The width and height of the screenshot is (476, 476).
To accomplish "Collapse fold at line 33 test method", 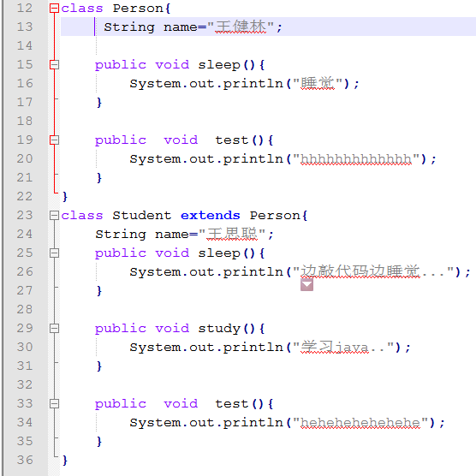I will (54, 403).
